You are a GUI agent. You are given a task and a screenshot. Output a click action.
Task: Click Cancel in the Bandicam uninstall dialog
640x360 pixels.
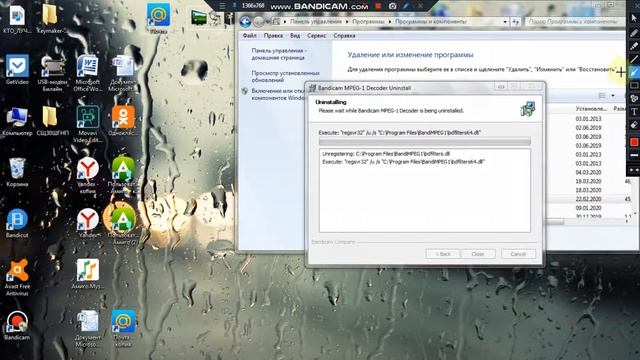point(518,254)
